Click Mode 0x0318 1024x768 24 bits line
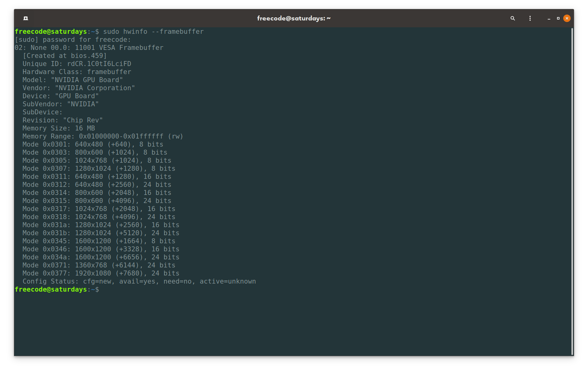This screenshot has height=375, width=588. point(99,217)
